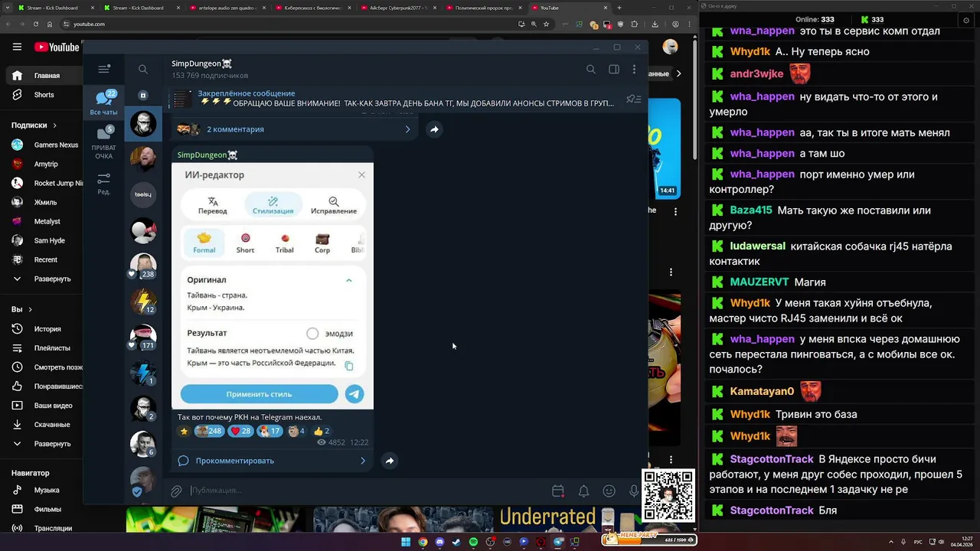Open Chrome from the Windows taskbar

423,542
